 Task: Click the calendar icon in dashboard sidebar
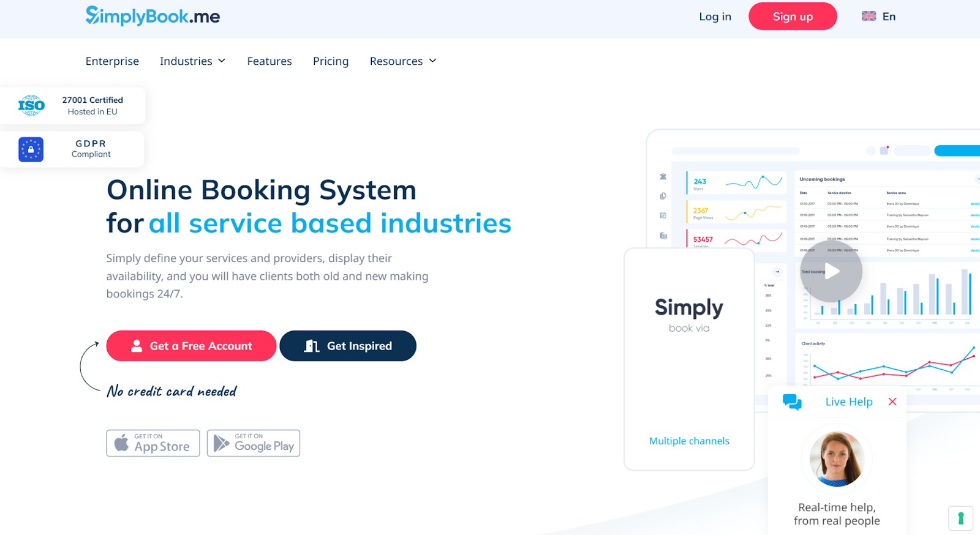pos(663,215)
